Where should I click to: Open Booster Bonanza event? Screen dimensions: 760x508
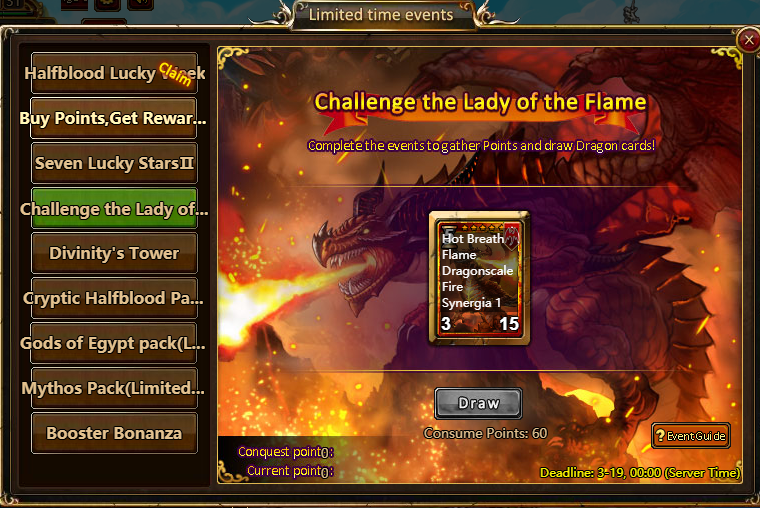[x=114, y=433]
